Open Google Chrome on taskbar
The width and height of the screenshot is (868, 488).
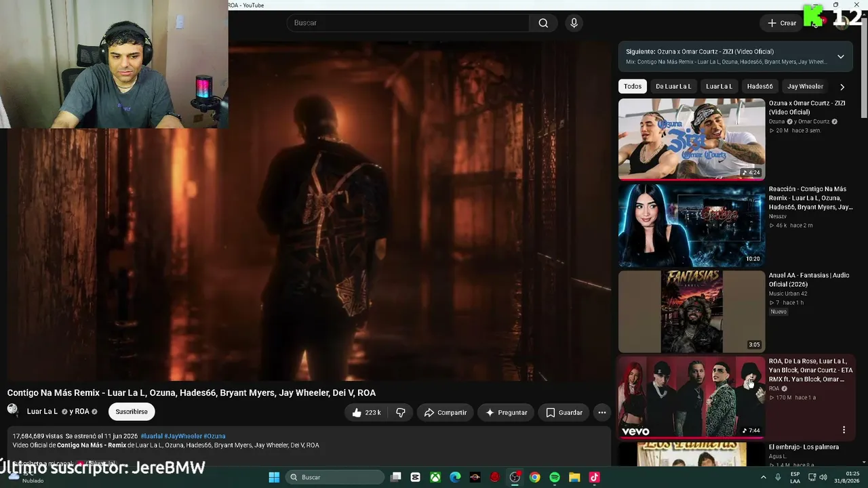click(535, 477)
